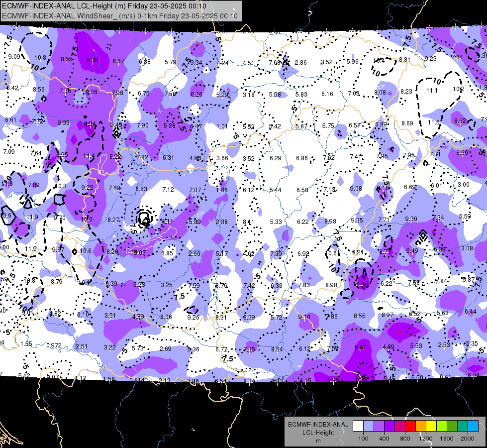Click the dark green legend swatch

click(452, 426)
